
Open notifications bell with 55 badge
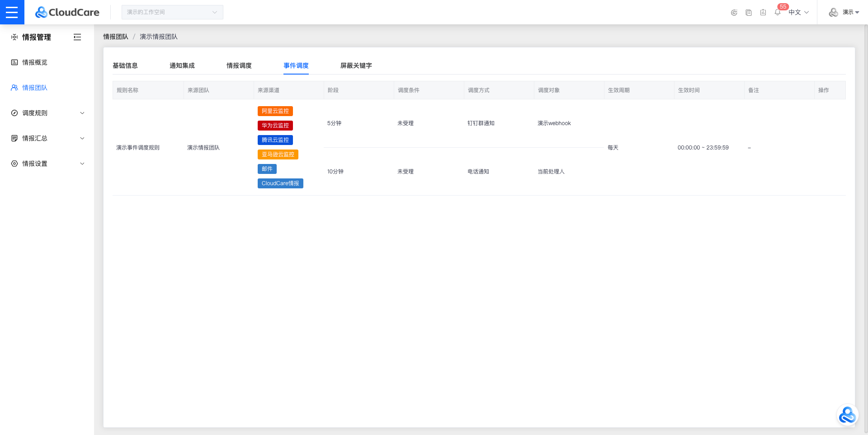778,12
